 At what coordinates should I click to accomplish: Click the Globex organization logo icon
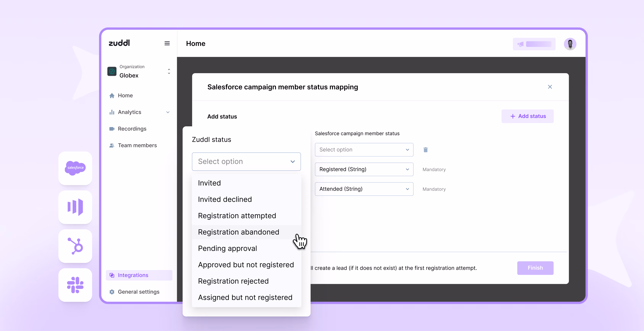pyautogui.click(x=112, y=71)
